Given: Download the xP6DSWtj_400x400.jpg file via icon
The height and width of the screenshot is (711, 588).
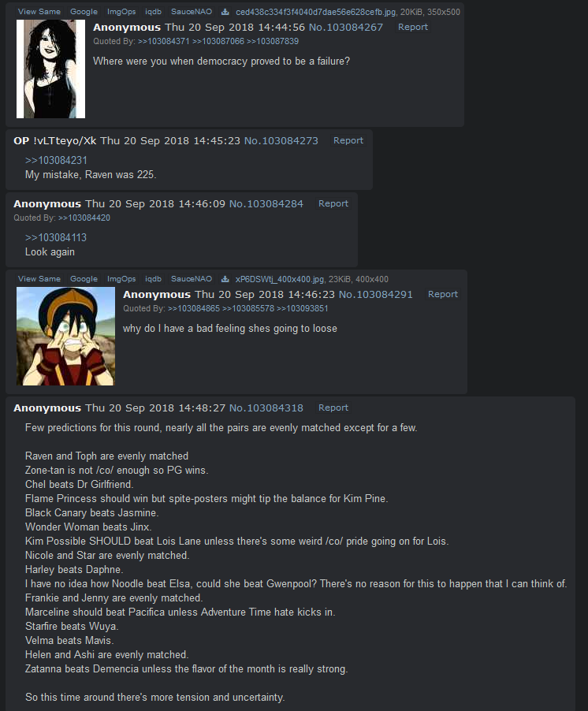Looking at the screenshot, I should 225,279.
